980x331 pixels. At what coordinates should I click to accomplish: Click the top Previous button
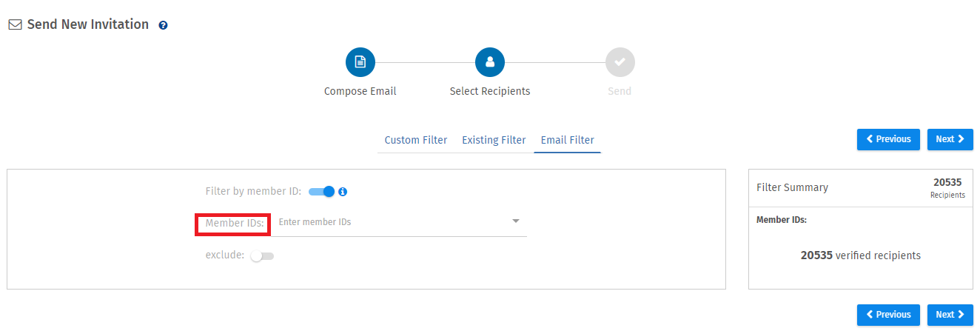[888, 139]
